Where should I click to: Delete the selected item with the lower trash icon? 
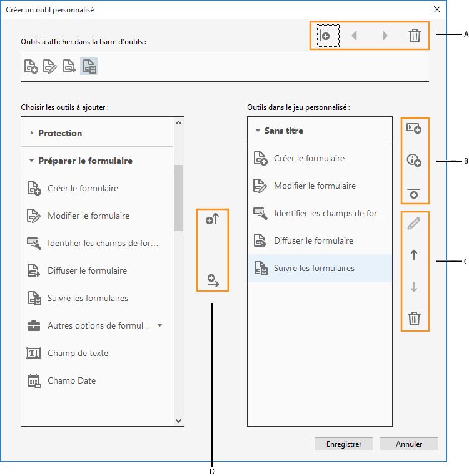pos(413,319)
